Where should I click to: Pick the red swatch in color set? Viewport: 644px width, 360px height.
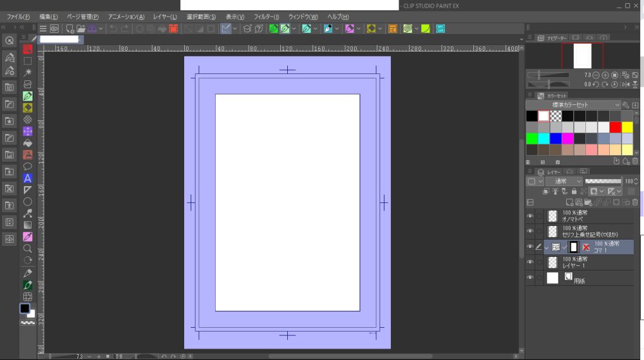coord(615,127)
